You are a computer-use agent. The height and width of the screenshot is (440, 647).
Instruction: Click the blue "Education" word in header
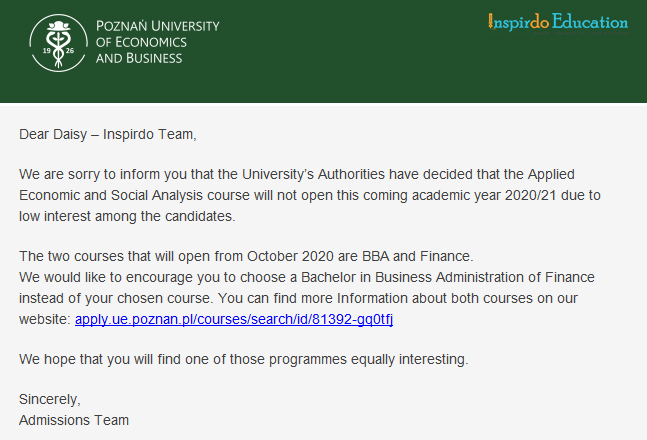[x=590, y=21]
